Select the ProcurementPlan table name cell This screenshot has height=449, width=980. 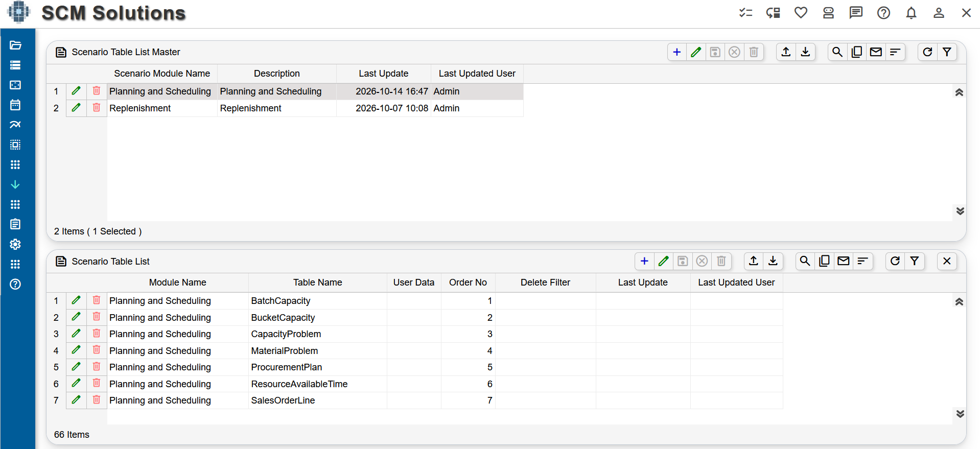317,367
